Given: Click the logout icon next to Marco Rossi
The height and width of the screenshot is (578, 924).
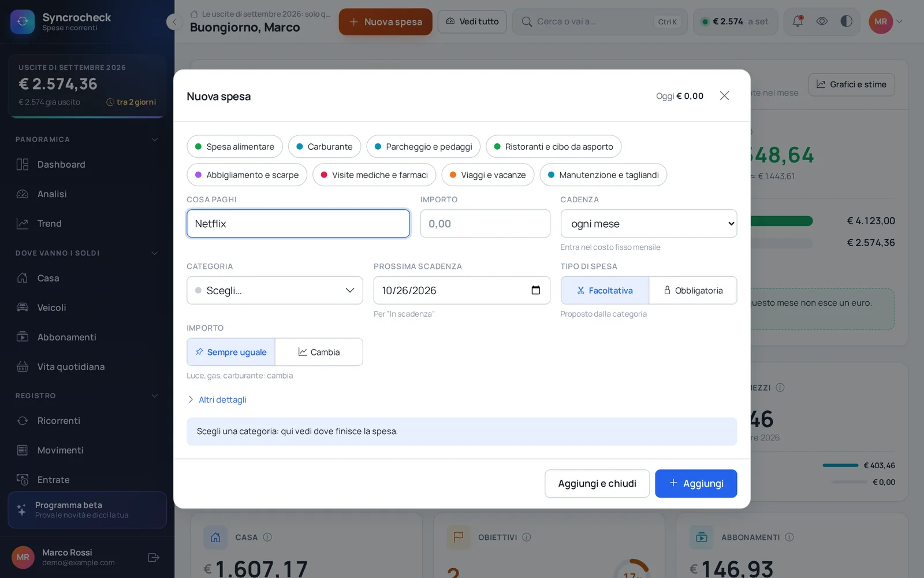Looking at the screenshot, I should 154,557.
